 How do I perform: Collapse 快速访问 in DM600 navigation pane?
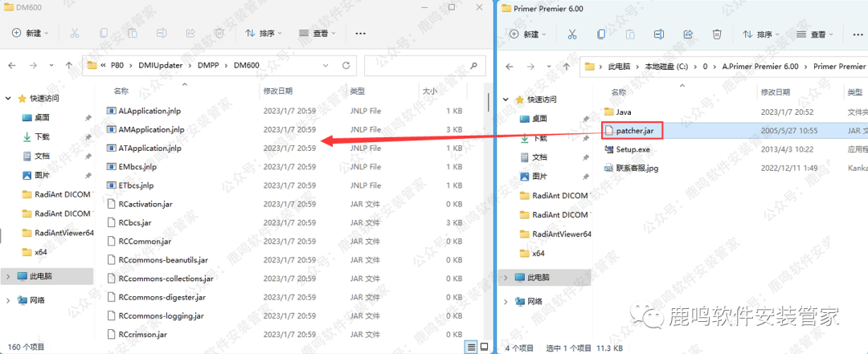[8, 99]
